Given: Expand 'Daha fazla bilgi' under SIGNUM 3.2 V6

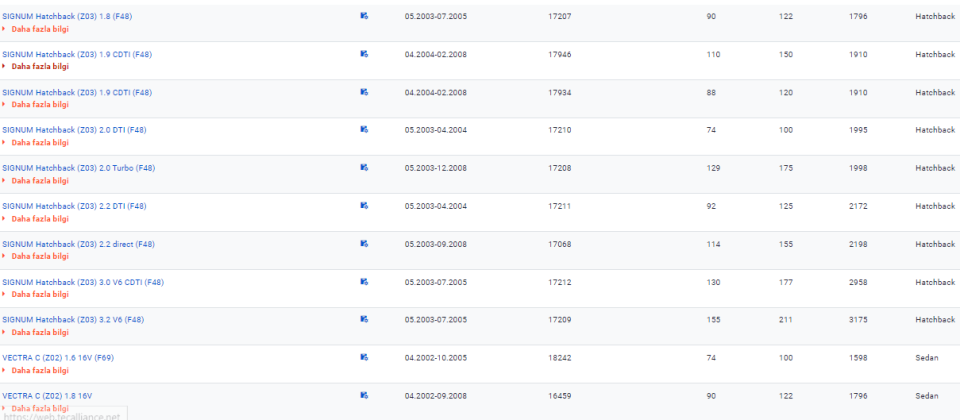Looking at the screenshot, I should [40, 332].
